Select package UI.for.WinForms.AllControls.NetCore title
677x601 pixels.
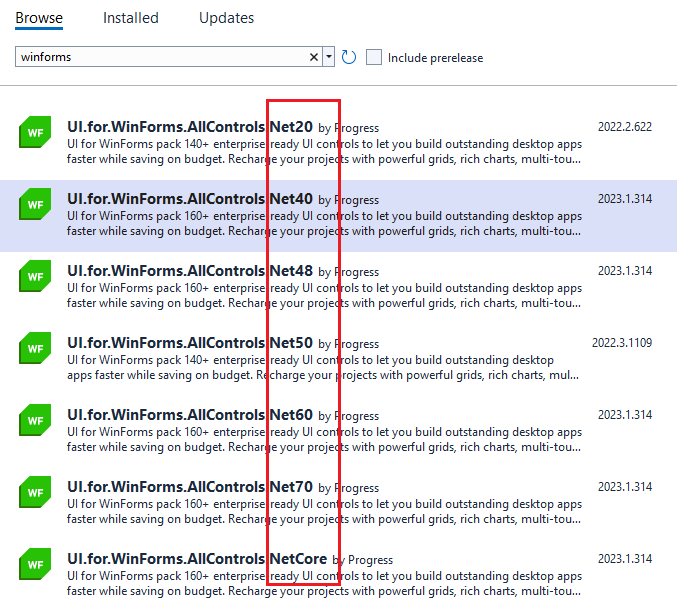coord(197,559)
